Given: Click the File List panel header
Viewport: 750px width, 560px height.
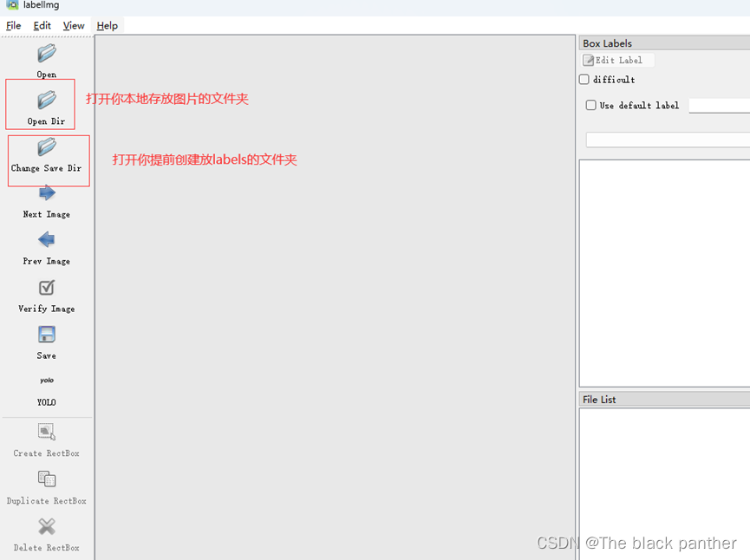Looking at the screenshot, I should (x=664, y=400).
